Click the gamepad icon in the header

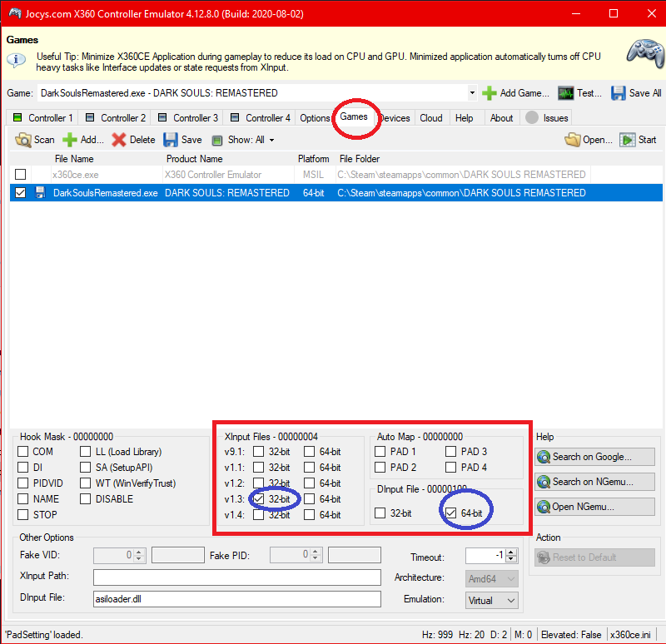pyautogui.click(x=646, y=53)
